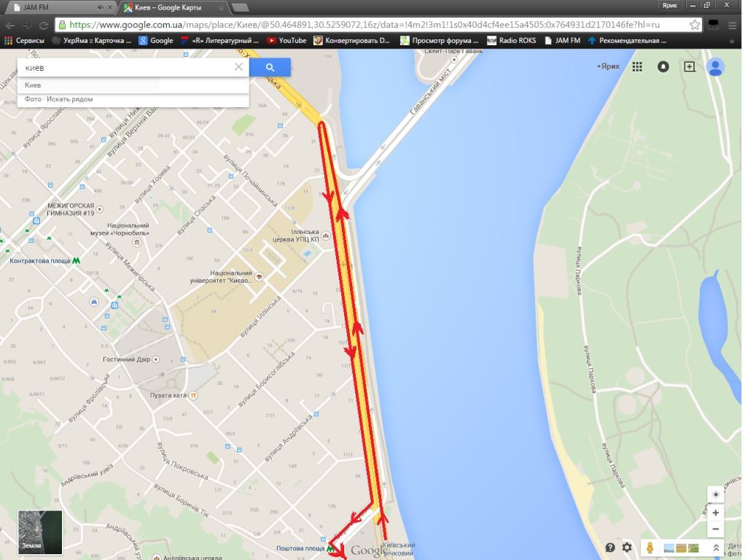The height and width of the screenshot is (560, 745).
Task: Click the Фото link under search
Action: 34,99
